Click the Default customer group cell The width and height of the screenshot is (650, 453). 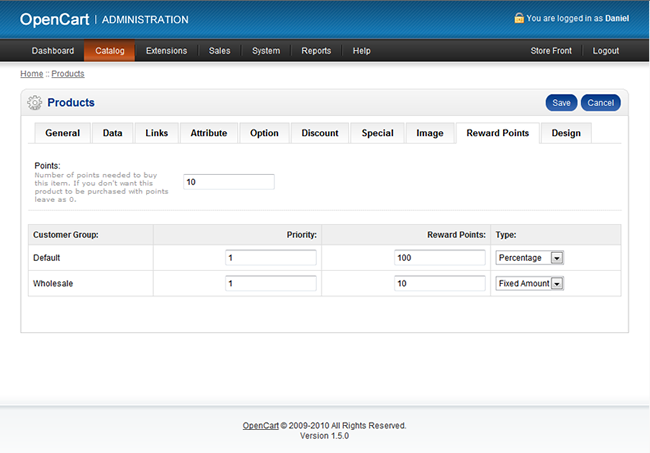click(x=91, y=258)
